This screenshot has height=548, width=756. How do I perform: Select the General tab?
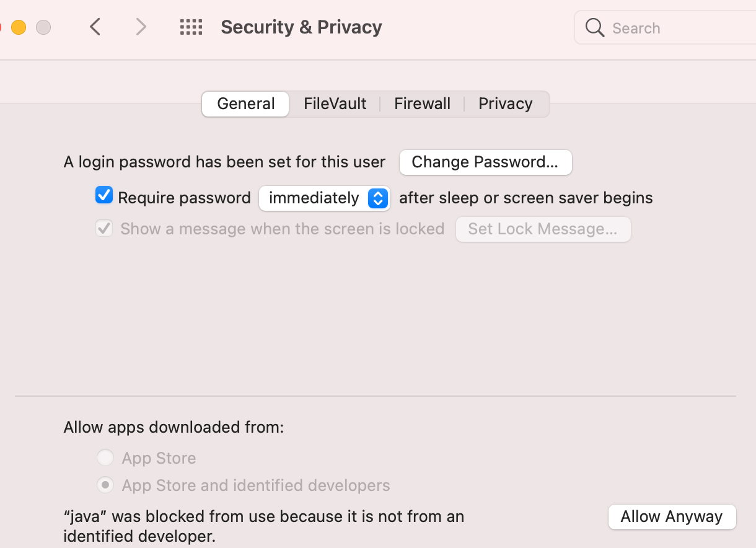[245, 104]
